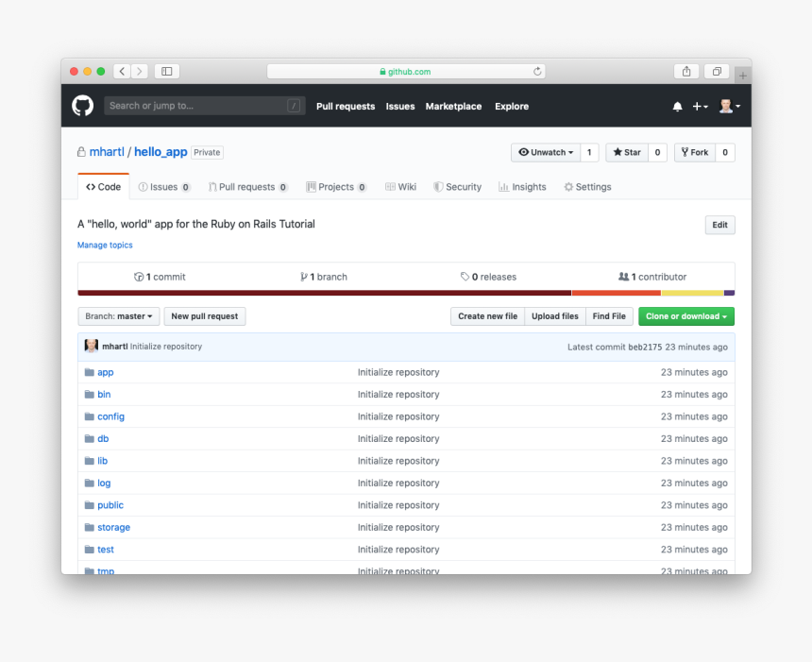This screenshot has height=662, width=812.
Task: Reload the page using the refresh icon
Action: (x=537, y=71)
